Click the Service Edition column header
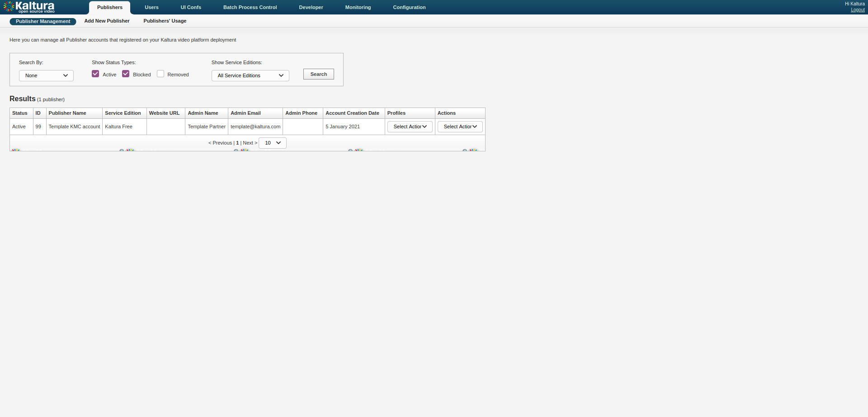Image resolution: width=868 pixels, height=417 pixels. 124,113
